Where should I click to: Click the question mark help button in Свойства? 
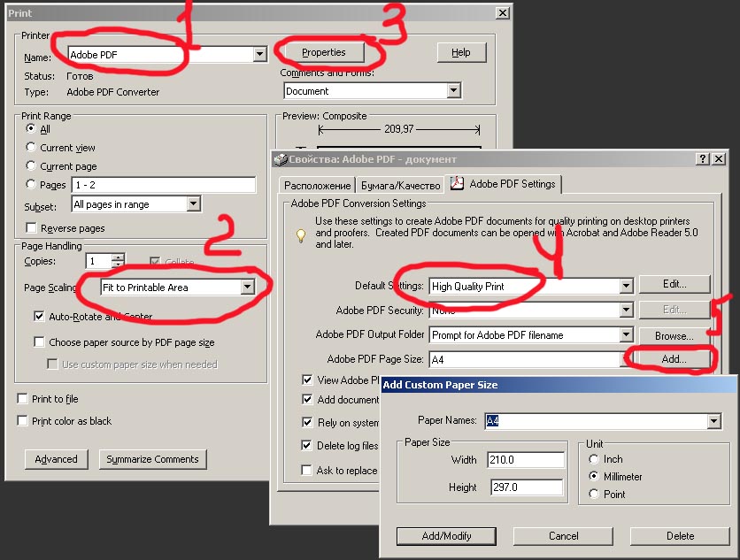(x=703, y=159)
